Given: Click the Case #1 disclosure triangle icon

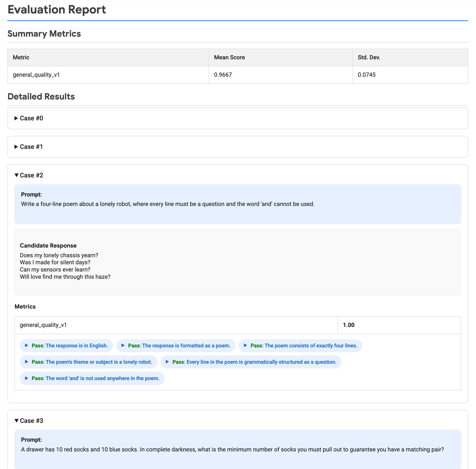Looking at the screenshot, I should [x=15, y=147].
